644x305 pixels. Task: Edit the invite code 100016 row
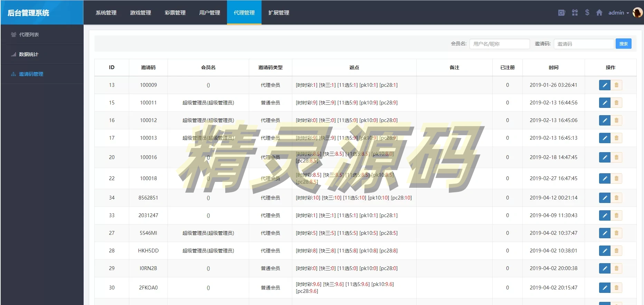[x=605, y=157]
